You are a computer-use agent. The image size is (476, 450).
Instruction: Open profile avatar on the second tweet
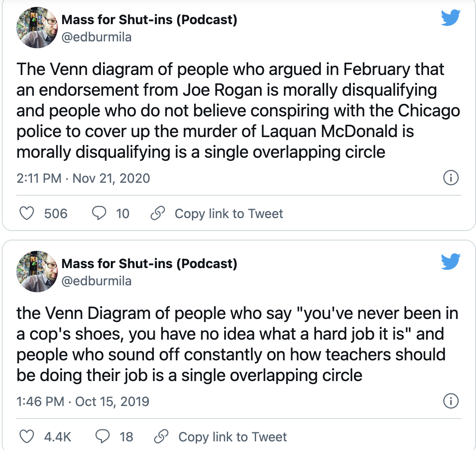[x=37, y=272]
